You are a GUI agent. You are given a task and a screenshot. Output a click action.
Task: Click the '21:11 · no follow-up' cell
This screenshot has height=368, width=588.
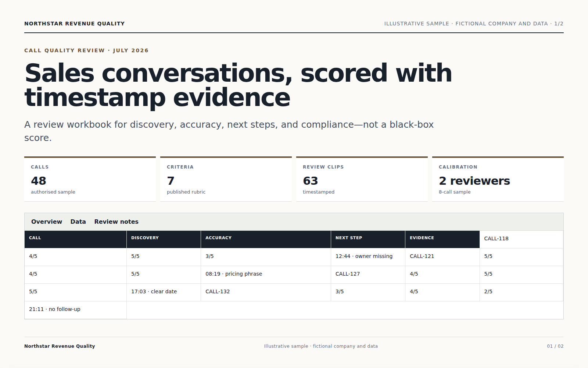click(75, 310)
